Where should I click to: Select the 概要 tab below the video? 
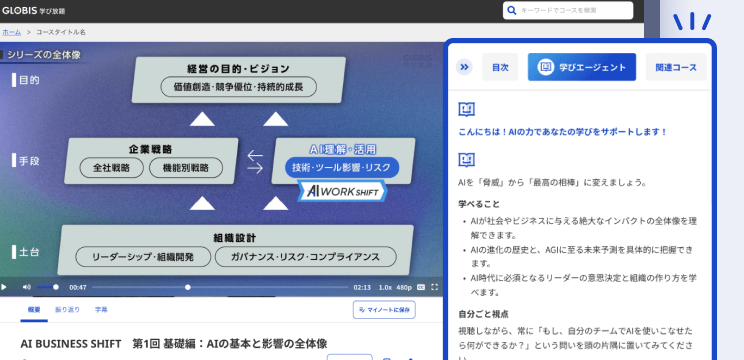pos(34,310)
